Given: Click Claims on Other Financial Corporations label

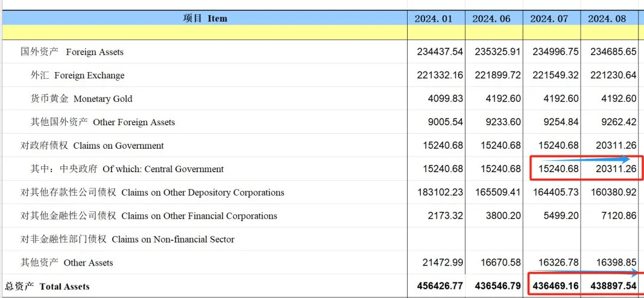Looking at the screenshot, I should click(x=148, y=216).
